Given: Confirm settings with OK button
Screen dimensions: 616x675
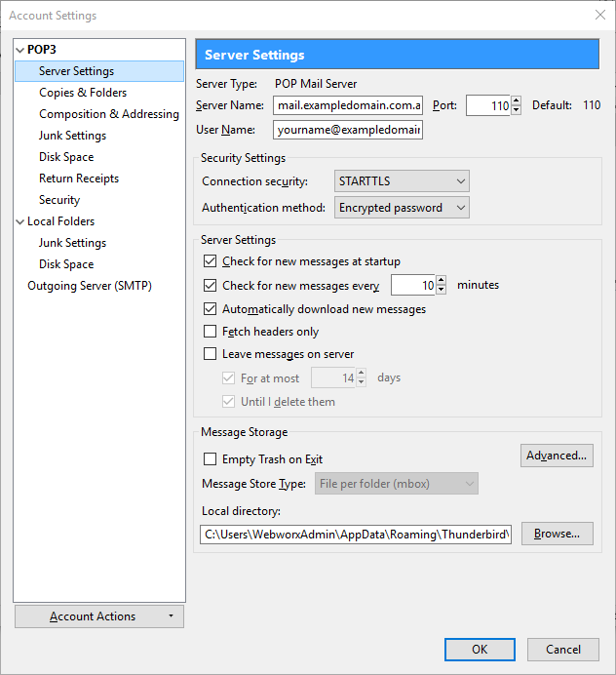Looking at the screenshot, I should point(480,650).
